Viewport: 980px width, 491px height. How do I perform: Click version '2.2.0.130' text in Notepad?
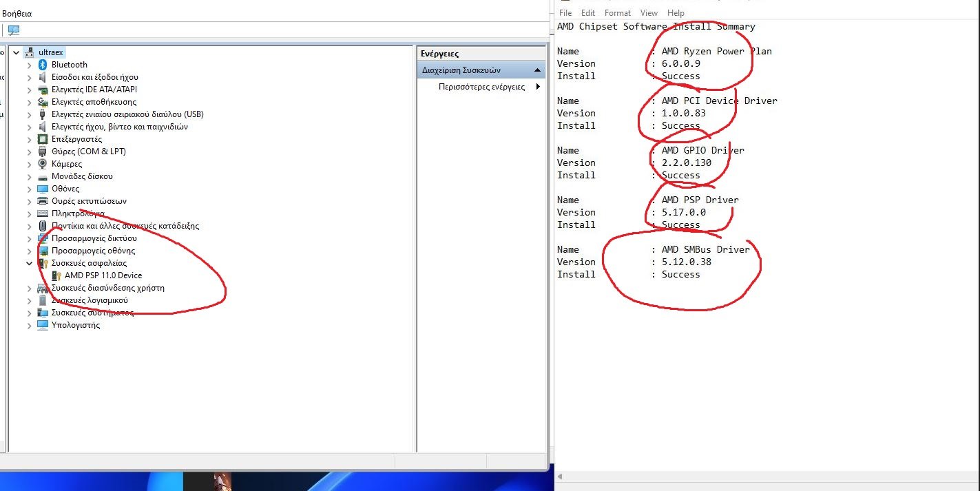pos(687,163)
